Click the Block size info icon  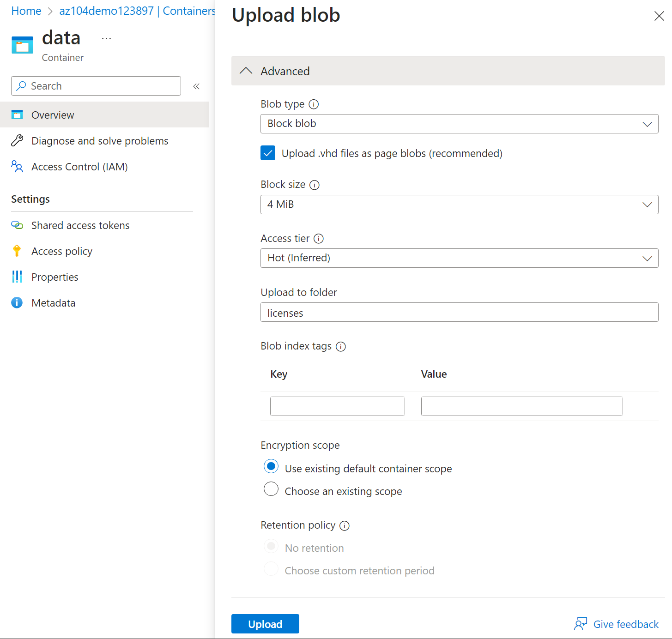315,185
